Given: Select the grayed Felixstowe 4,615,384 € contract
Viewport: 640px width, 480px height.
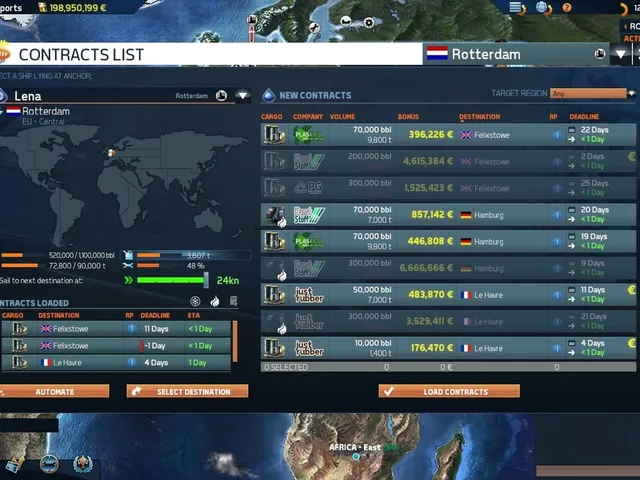Looking at the screenshot, I should coord(448,161).
